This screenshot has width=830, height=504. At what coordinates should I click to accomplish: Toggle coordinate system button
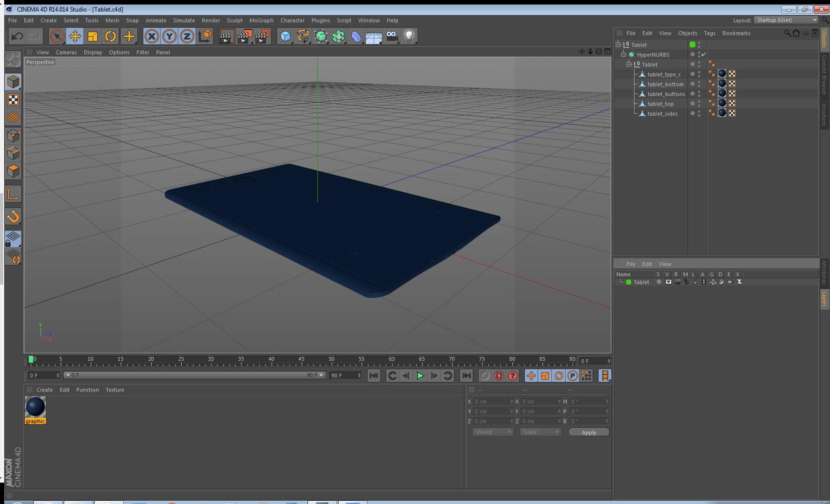[x=205, y=36]
